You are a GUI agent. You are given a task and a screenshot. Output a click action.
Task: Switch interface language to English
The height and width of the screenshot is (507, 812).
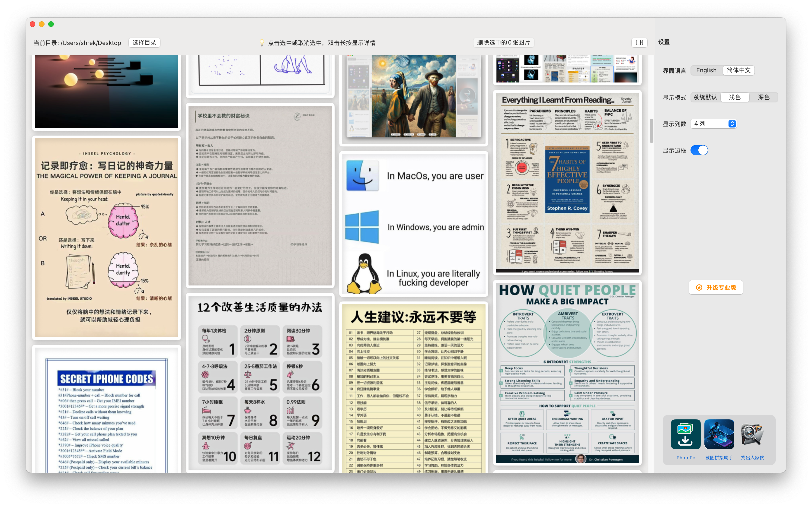[x=706, y=70]
